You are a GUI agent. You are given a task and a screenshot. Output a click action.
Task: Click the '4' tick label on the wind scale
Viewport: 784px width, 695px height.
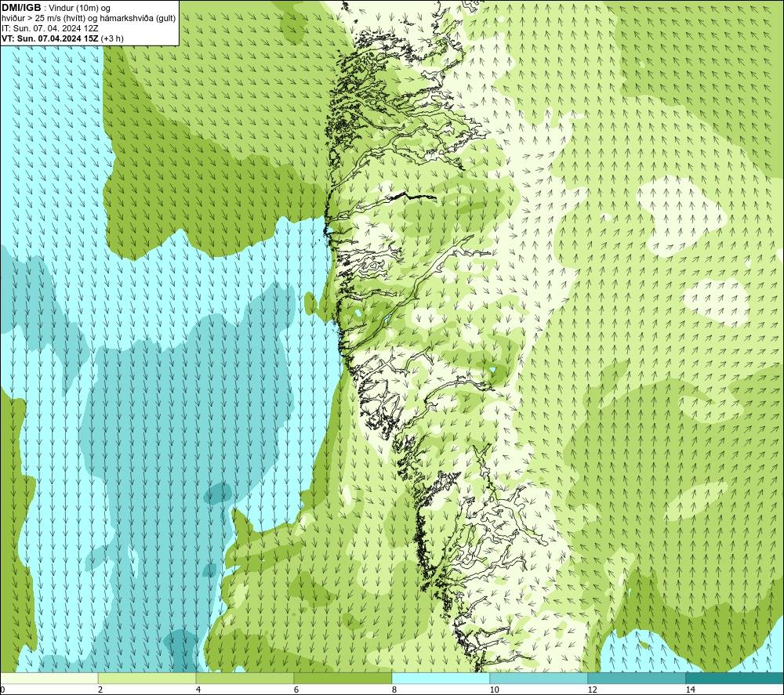[x=198, y=690]
